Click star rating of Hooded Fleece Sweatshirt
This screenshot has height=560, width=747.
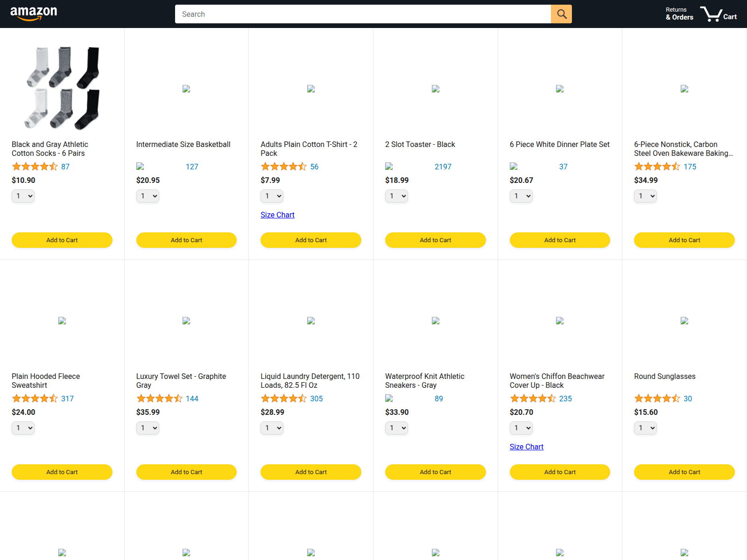pos(35,399)
